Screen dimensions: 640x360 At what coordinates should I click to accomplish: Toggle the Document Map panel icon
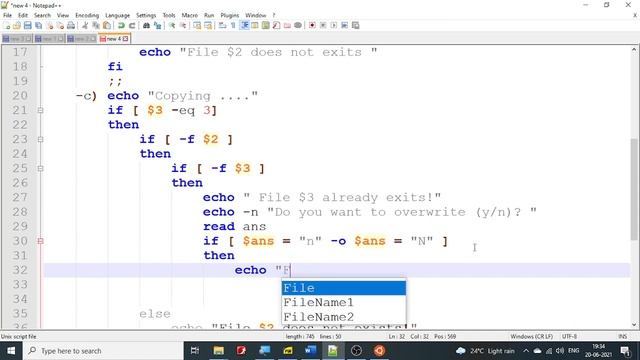click(x=265, y=25)
